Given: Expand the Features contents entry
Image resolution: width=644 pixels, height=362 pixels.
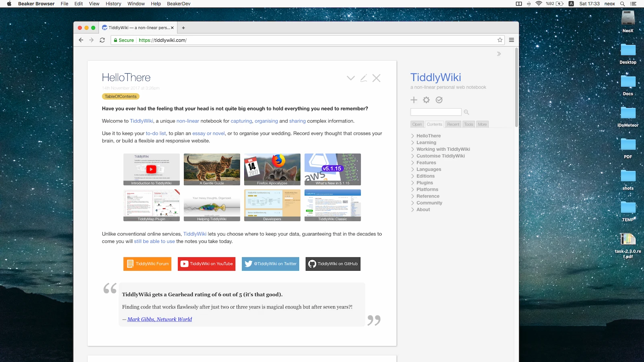Looking at the screenshot, I should click(413, 163).
